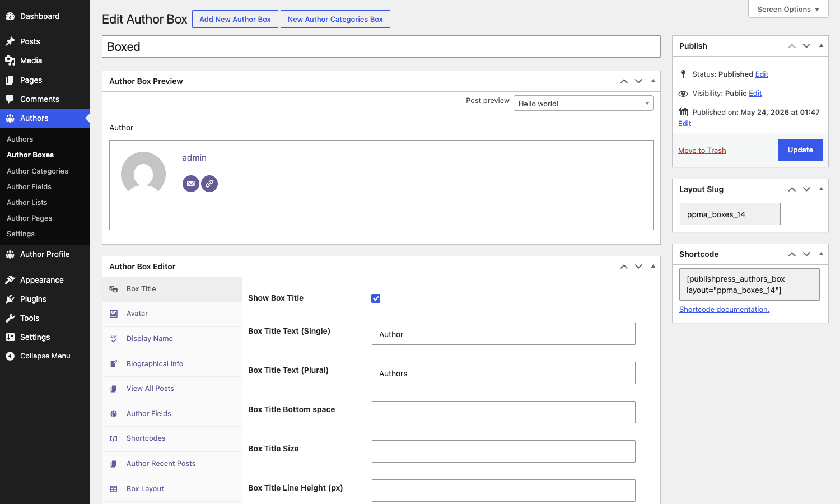Viewport: 840px width, 504px height.
Task: Click the admin email icon in preview
Action: coord(191,184)
